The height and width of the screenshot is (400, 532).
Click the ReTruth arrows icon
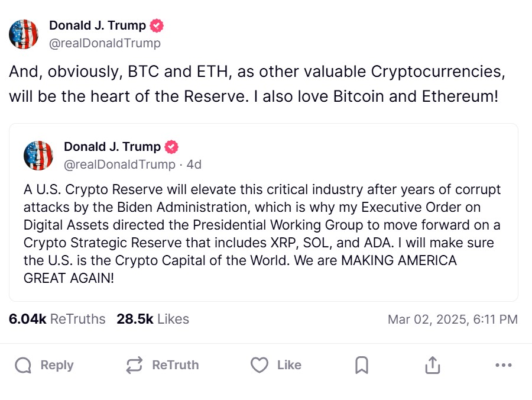[134, 365]
